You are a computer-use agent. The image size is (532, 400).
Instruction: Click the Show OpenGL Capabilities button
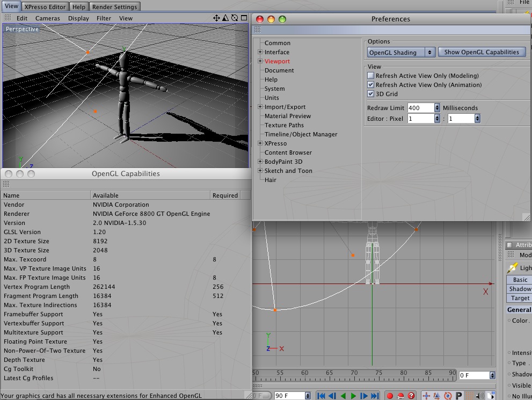[482, 52]
